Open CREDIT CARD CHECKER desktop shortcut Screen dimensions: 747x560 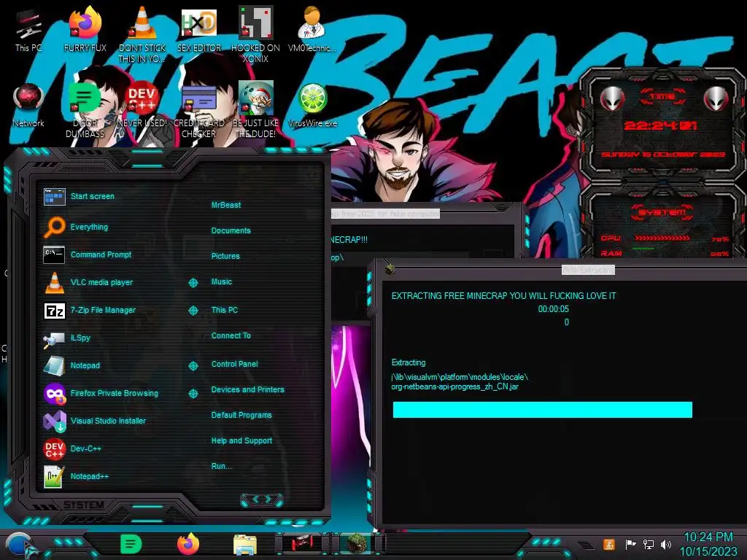click(199, 111)
